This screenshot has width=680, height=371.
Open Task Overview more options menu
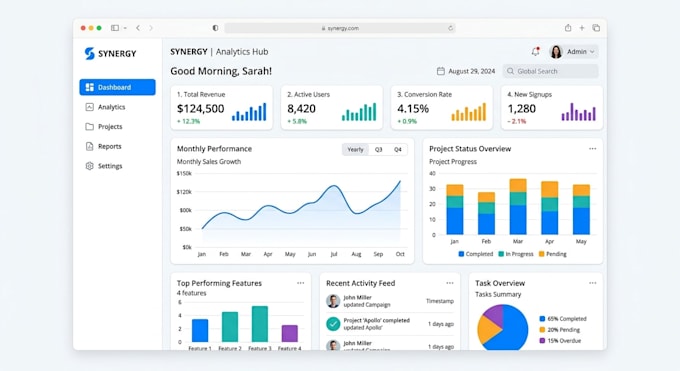(592, 283)
